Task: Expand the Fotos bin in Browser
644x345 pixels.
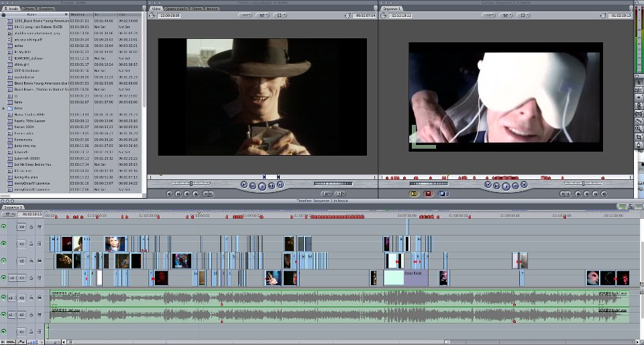Action: (x=4, y=109)
